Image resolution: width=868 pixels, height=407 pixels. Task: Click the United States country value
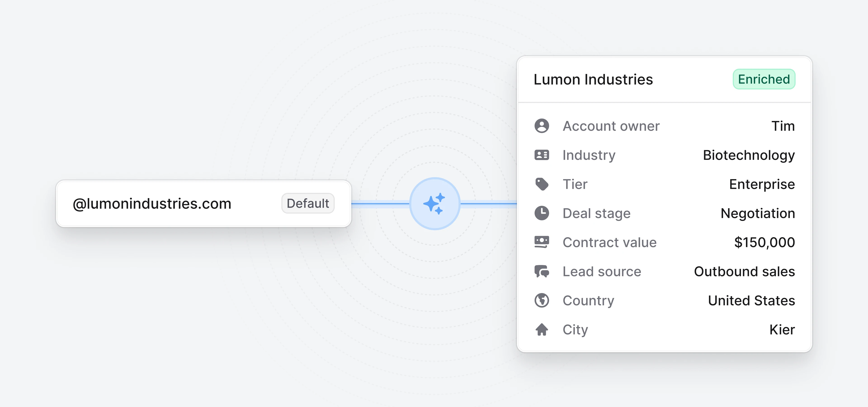[751, 300]
